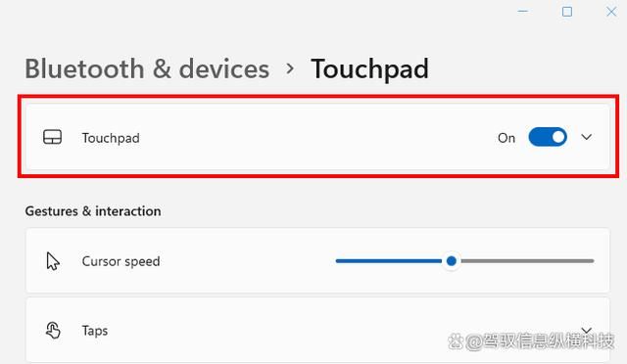Maximize the Settings window
The height and width of the screenshot is (364, 627).
pos(567,12)
